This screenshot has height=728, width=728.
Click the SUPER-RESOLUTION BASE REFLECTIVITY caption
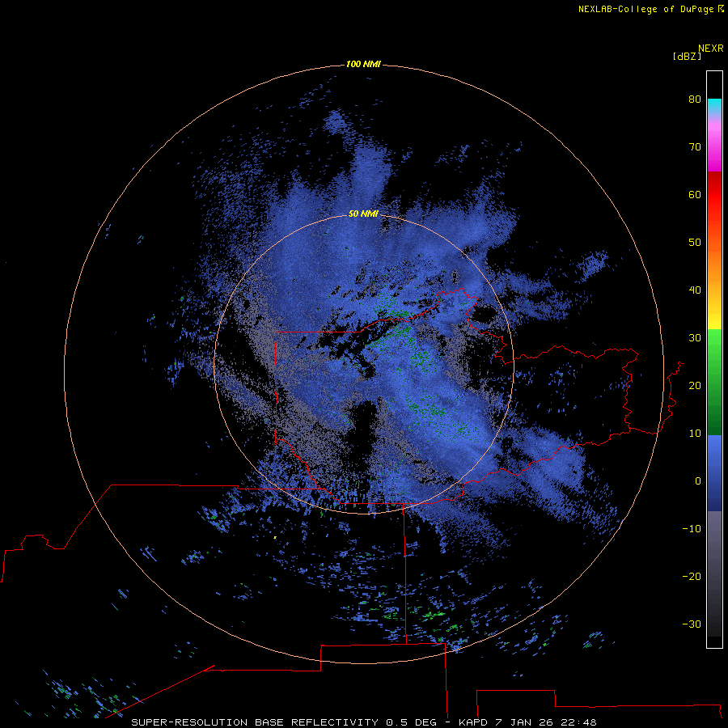(x=255, y=722)
